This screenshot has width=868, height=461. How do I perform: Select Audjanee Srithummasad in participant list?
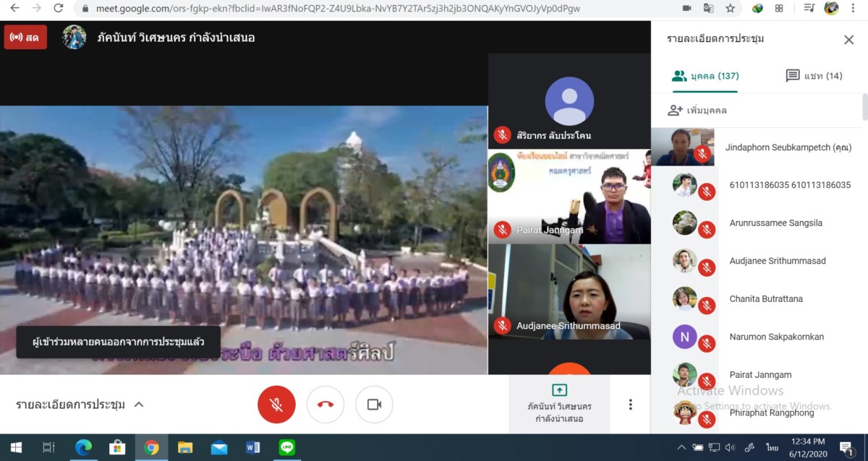pyautogui.click(x=755, y=261)
